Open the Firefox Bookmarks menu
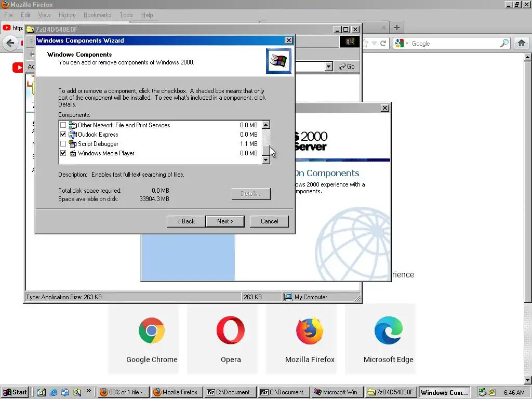The width and height of the screenshot is (532, 399). click(x=97, y=15)
